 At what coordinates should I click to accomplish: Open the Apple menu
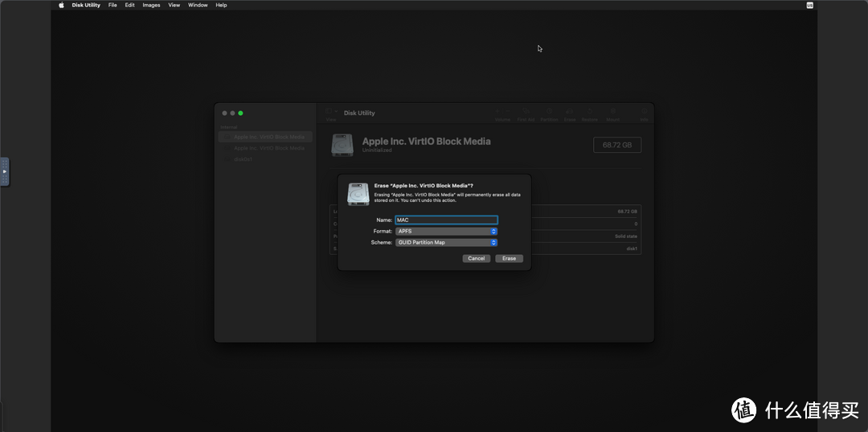[61, 5]
